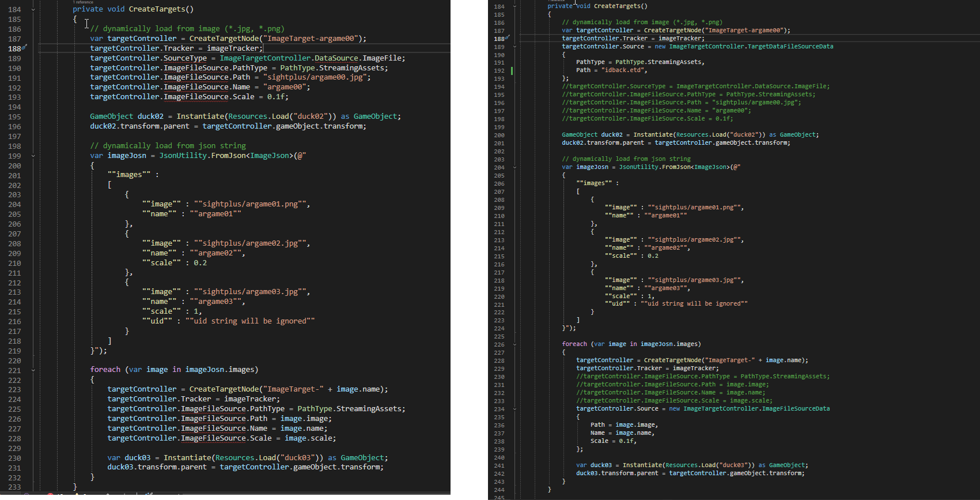Collapse the foreach loop at right line 226
The height and width of the screenshot is (500, 980).
(x=514, y=344)
